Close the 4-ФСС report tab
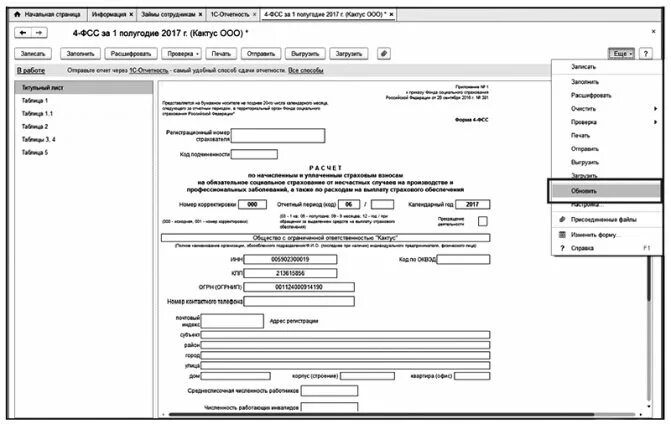 [391, 15]
